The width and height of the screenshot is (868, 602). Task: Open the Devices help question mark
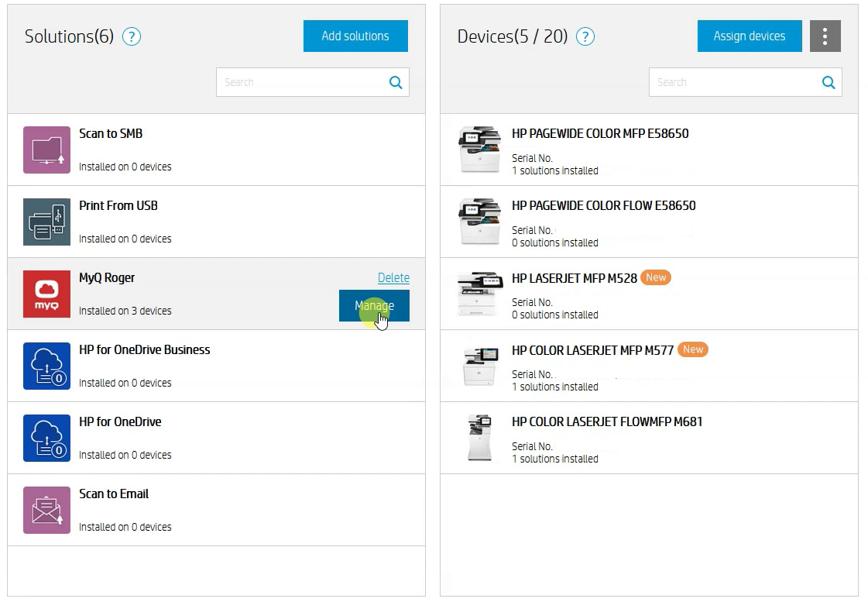(585, 36)
